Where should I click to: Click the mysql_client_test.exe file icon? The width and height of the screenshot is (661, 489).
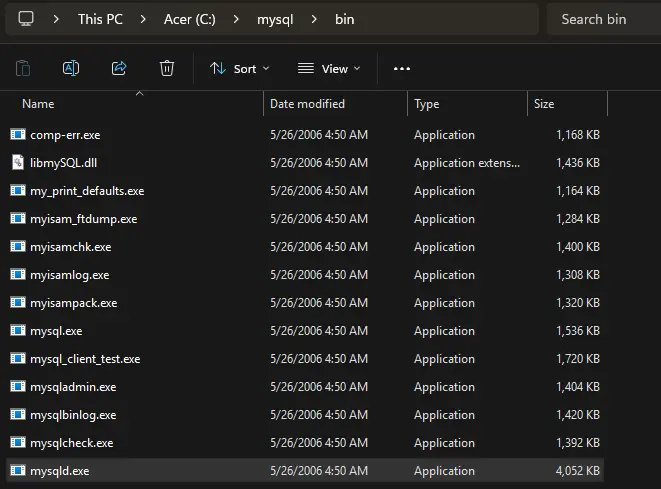point(18,358)
